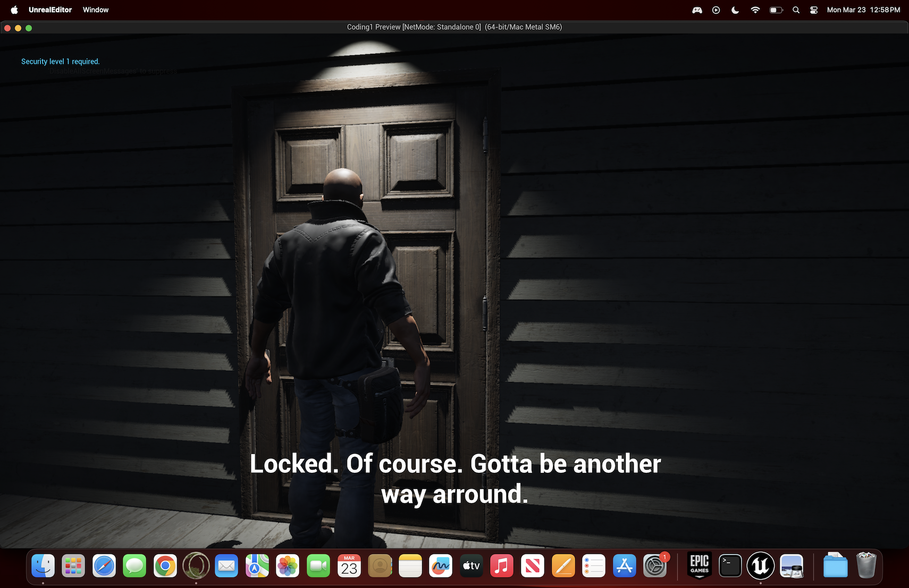Screen dimensions: 909x588
Task: Launch FaceTime from the Dock
Action: click(x=318, y=566)
